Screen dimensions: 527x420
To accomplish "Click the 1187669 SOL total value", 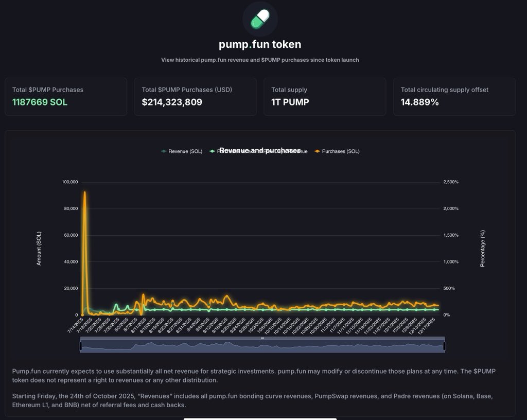I will tap(40, 102).
